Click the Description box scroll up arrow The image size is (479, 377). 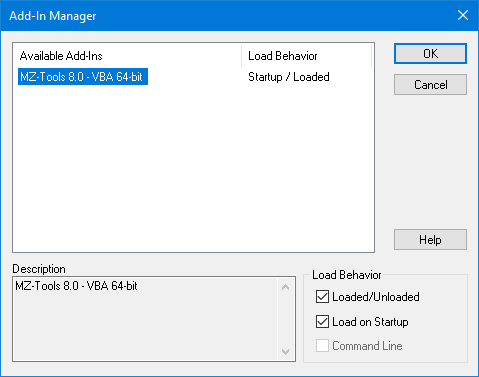click(x=285, y=287)
